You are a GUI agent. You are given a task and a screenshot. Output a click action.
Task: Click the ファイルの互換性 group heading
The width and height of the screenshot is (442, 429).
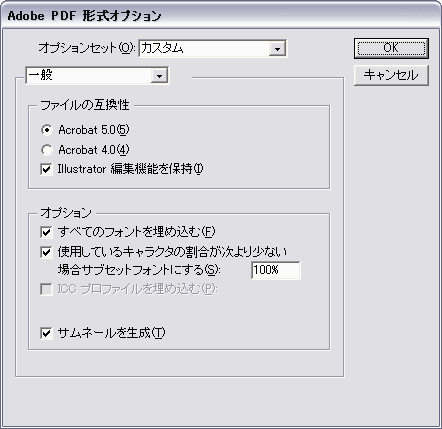85,105
